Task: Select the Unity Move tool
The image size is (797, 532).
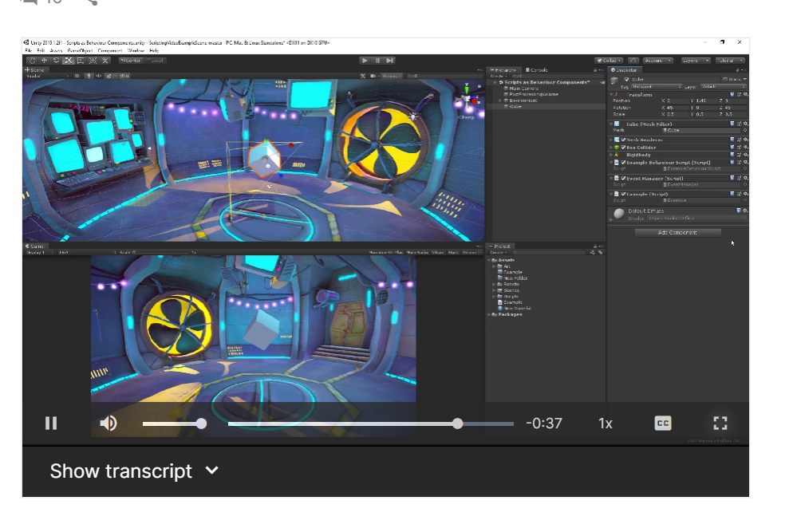Action: click(44, 61)
